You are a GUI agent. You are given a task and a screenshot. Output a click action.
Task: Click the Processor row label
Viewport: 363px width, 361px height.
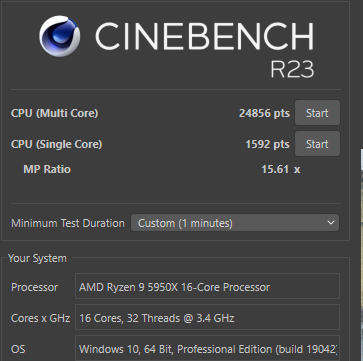tap(35, 287)
